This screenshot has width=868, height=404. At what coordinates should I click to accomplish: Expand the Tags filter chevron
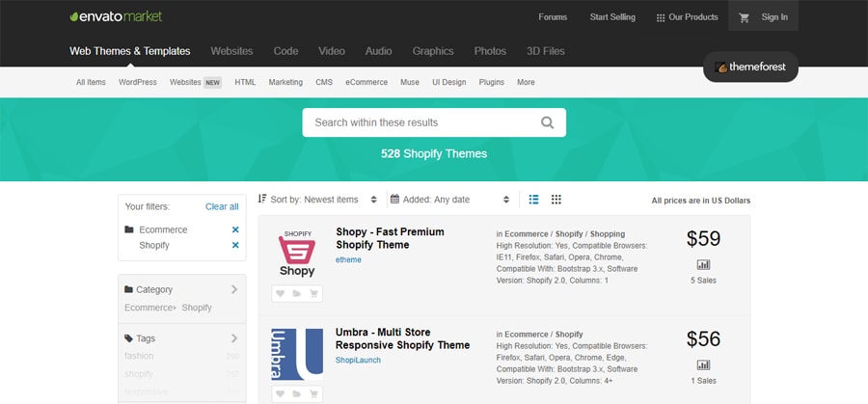pyautogui.click(x=234, y=338)
